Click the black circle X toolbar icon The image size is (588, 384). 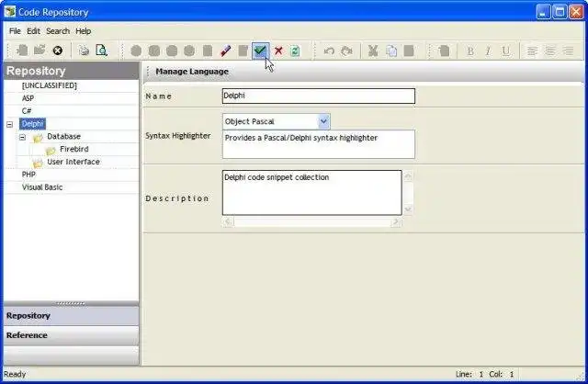pos(57,51)
